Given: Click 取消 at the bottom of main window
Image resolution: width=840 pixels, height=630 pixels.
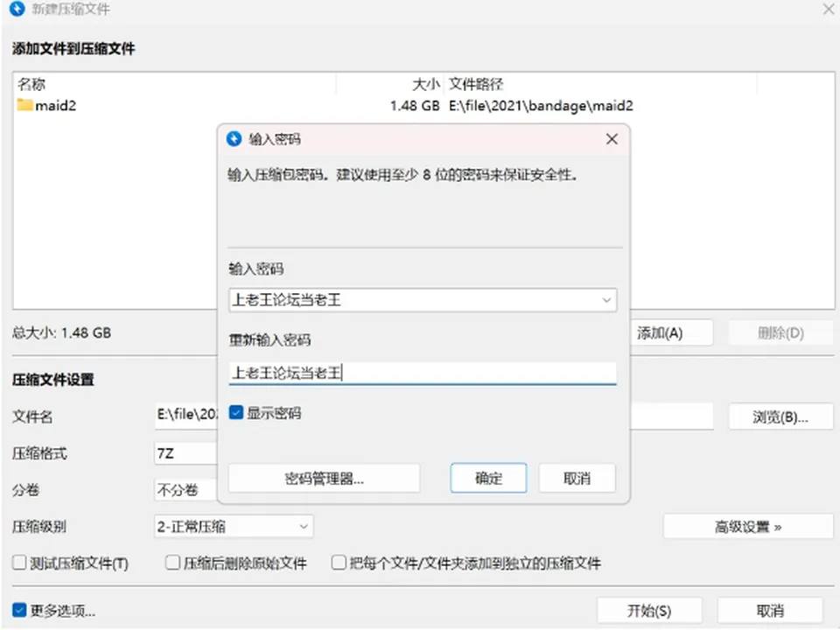Looking at the screenshot, I should click(770, 611).
